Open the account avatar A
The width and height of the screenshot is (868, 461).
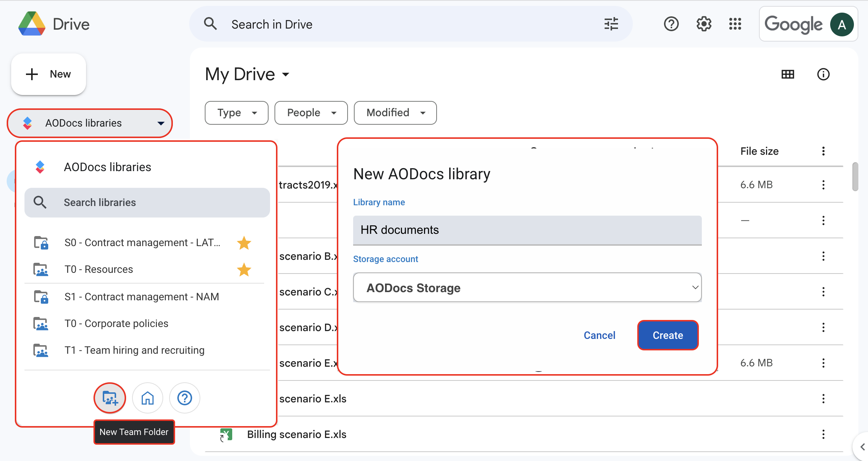point(842,24)
